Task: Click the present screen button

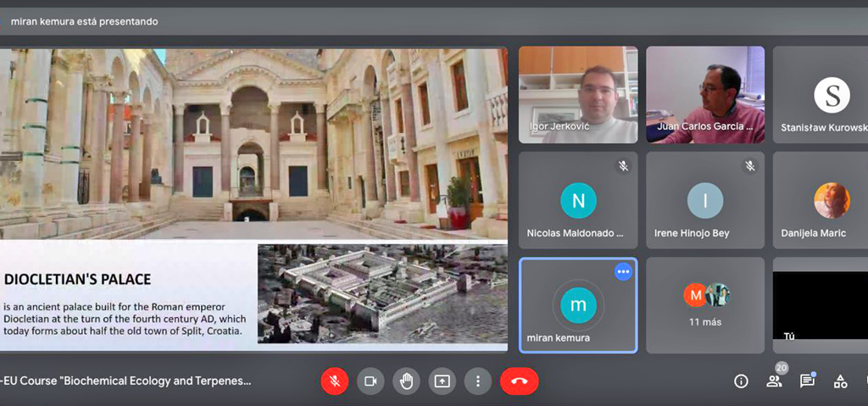Action: pos(442,381)
